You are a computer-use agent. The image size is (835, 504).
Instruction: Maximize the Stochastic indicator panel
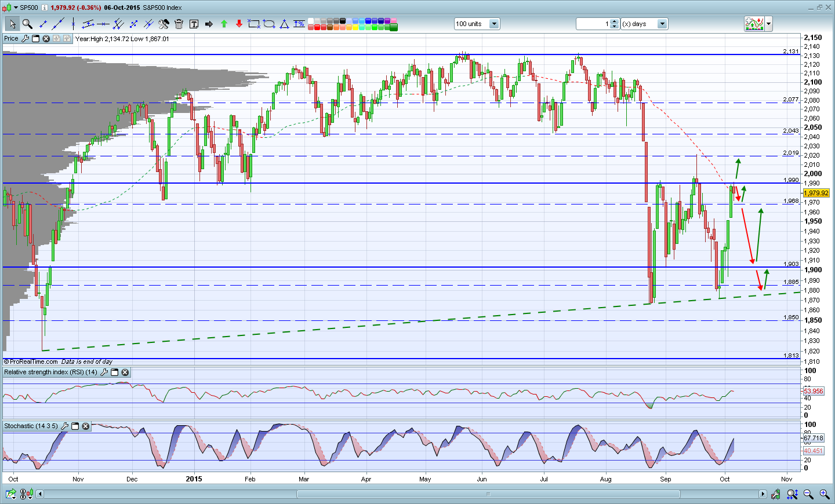(75, 426)
